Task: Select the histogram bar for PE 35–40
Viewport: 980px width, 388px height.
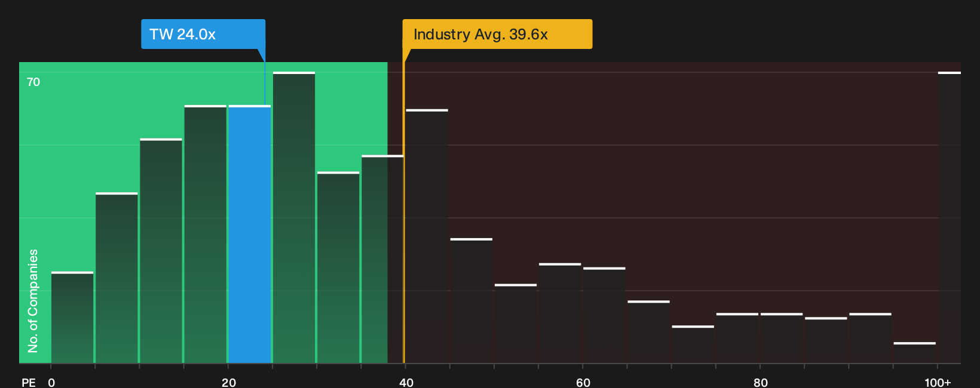Action: (382, 259)
